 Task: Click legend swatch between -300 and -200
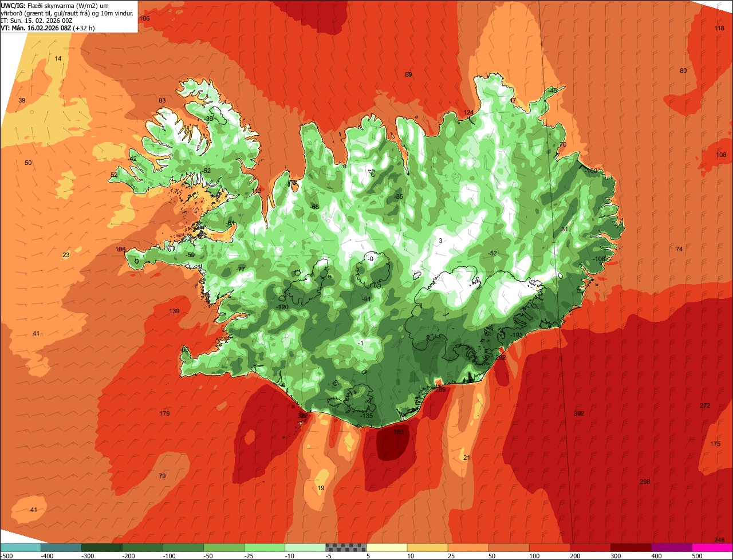pos(102,547)
